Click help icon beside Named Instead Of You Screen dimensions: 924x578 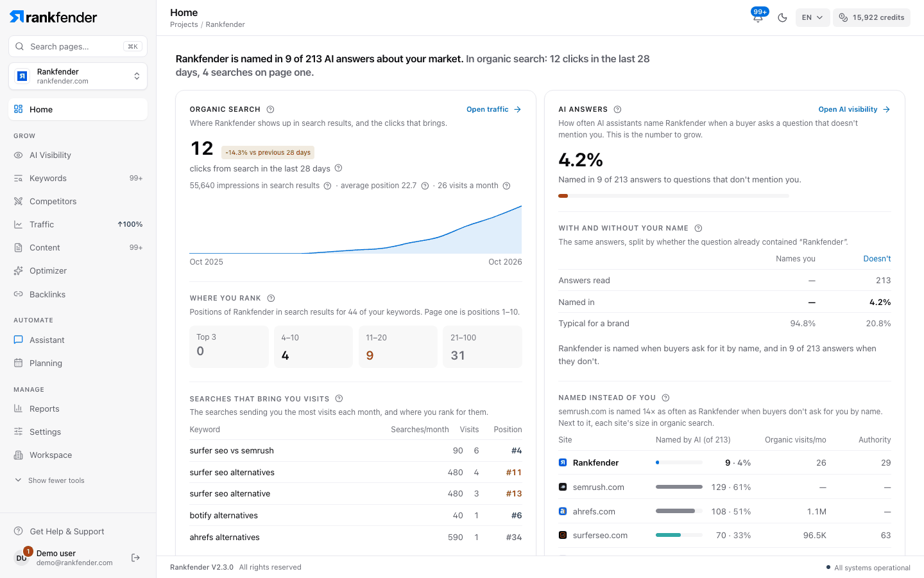pos(665,398)
